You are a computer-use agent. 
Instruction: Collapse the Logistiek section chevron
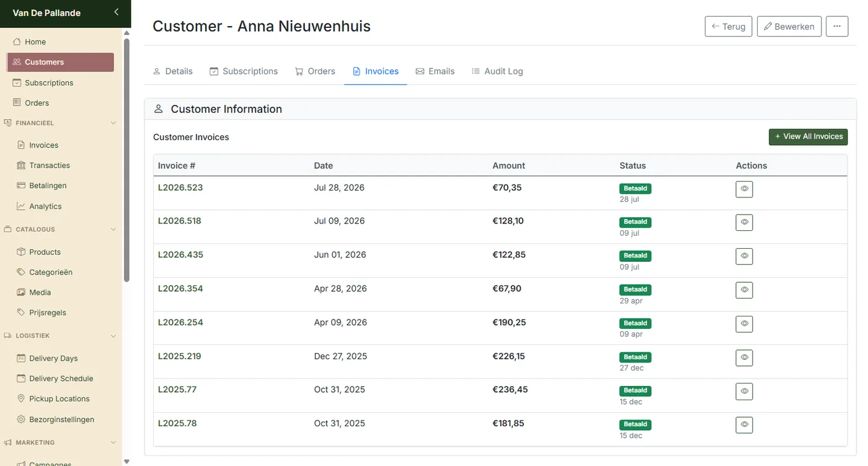pos(113,336)
